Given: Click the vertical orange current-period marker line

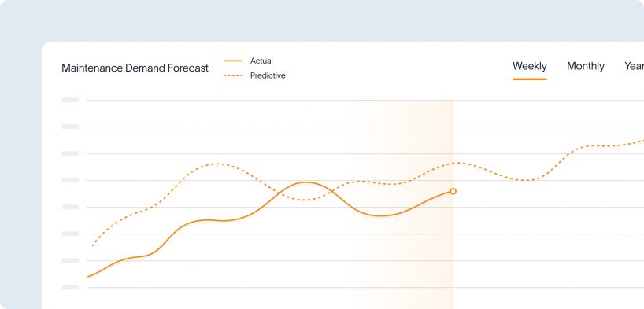Looking at the screenshot, I should tap(453, 246).
